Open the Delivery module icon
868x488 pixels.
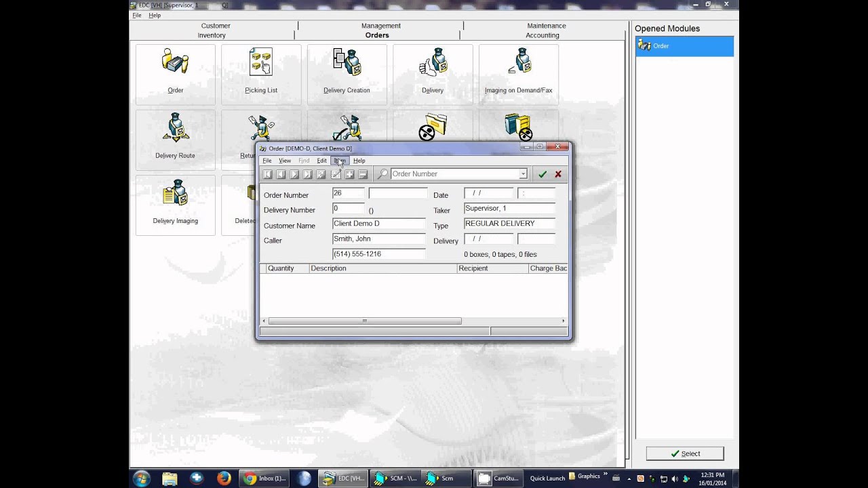433,74
